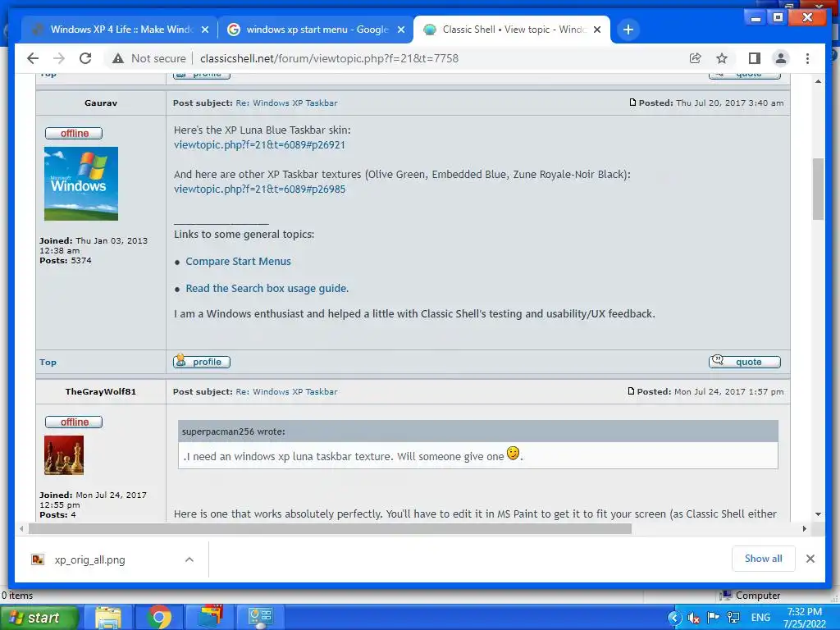Image resolution: width=840 pixels, height=630 pixels.
Task: Close the downloads bar
Action: (810, 559)
